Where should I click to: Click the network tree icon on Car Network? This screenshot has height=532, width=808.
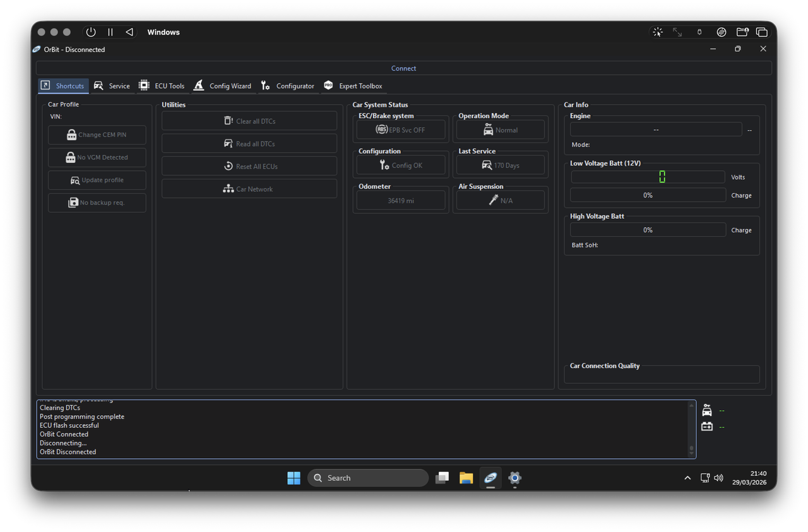point(229,189)
